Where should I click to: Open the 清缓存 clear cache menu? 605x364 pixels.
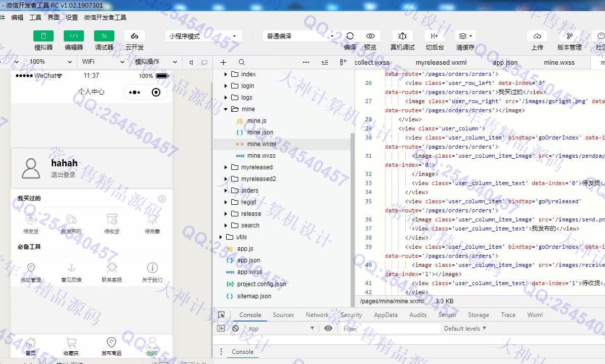click(x=465, y=36)
